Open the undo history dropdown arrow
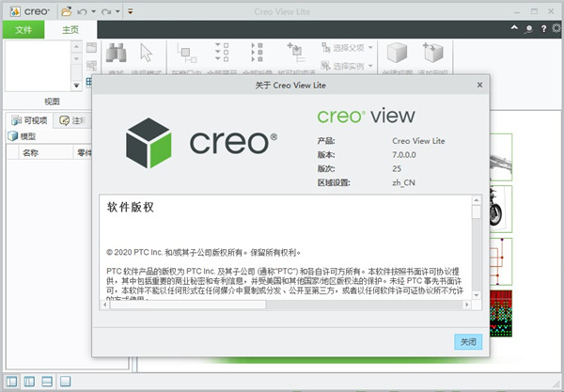Screen dimensions: 564x392 coord(95,11)
